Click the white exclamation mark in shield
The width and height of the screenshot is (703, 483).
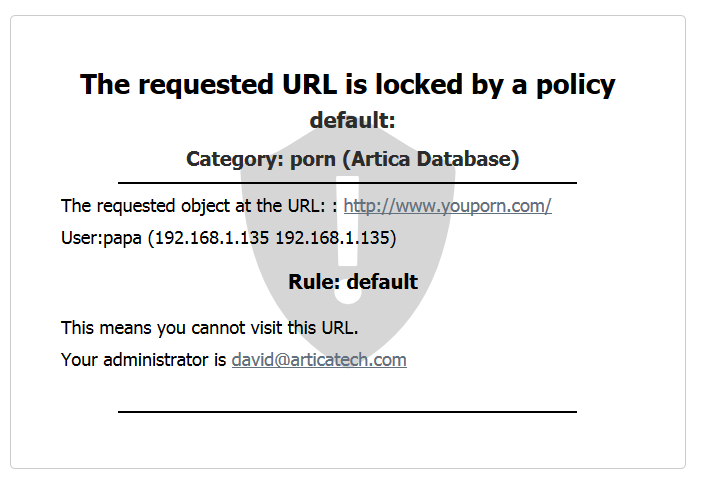[348, 240]
